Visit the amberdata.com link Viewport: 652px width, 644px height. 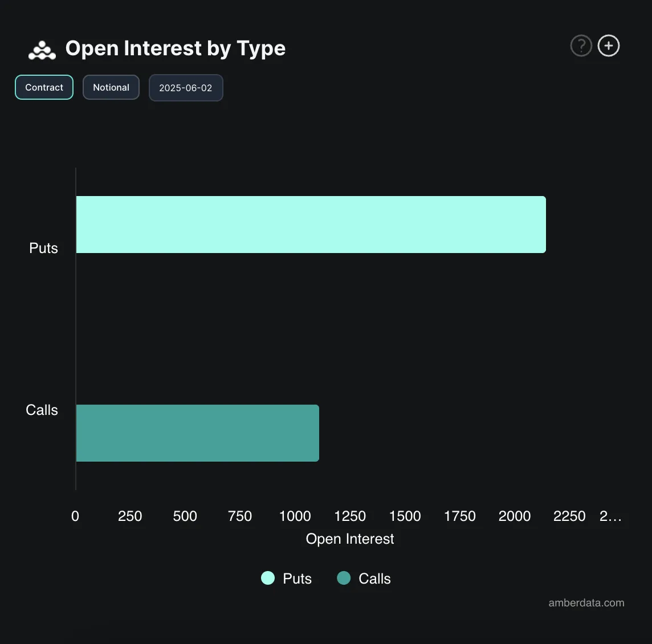586,602
